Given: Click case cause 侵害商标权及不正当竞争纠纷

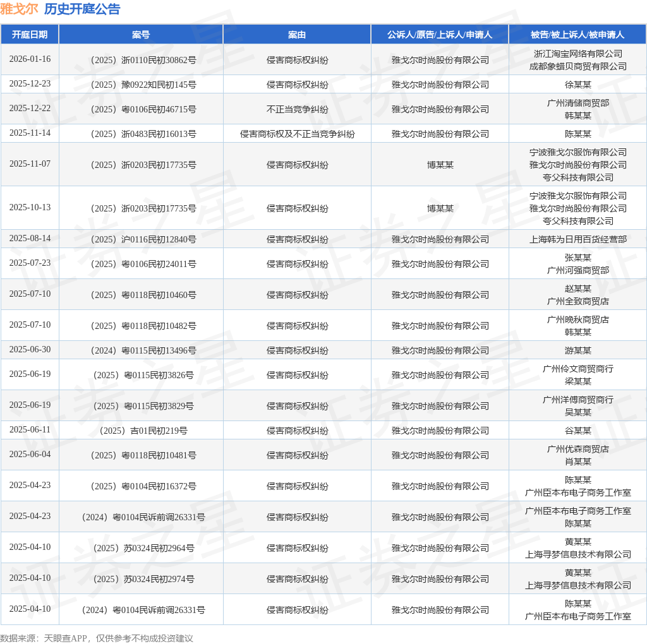Looking at the screenshot, I should [297, 134].
